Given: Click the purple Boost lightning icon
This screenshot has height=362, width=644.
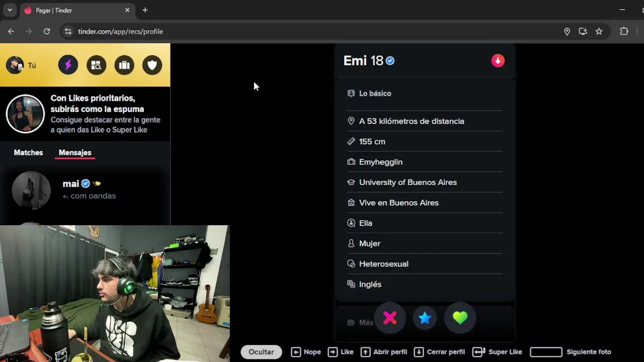Looking at the screenshot, I should [x=68, y=65].
